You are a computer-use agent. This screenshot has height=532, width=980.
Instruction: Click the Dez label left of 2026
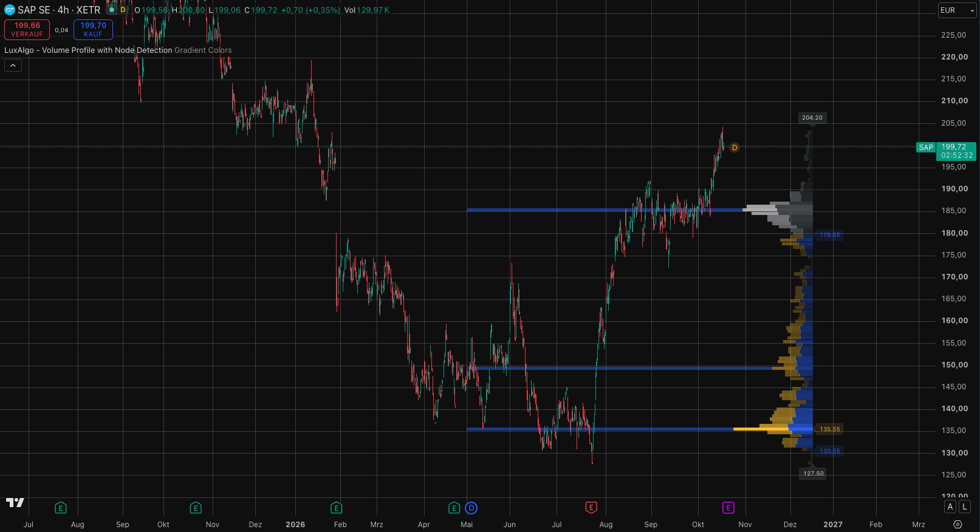point(255,525)
